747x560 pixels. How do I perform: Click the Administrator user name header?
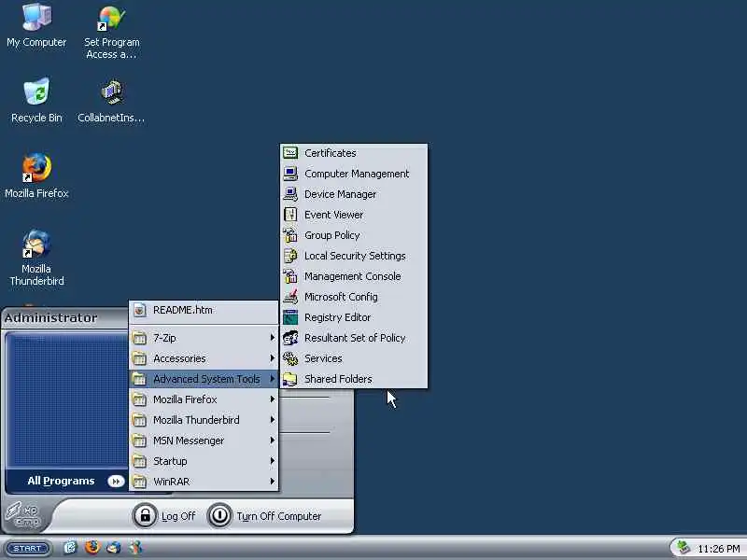51,317
